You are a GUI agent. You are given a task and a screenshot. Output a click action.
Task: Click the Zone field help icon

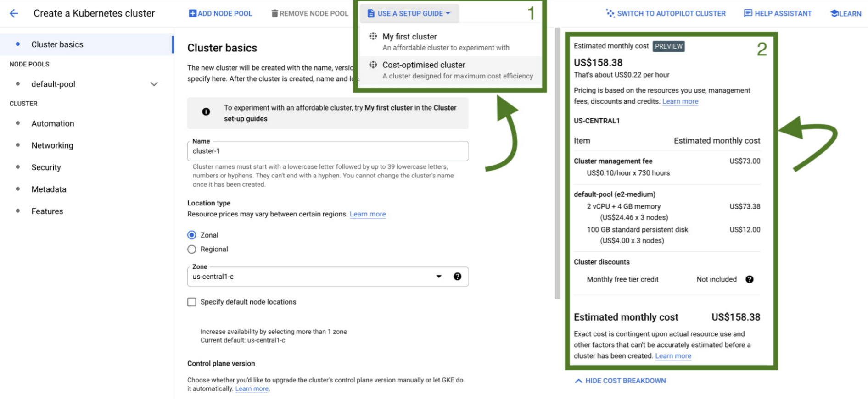click(x=457, y=277)
